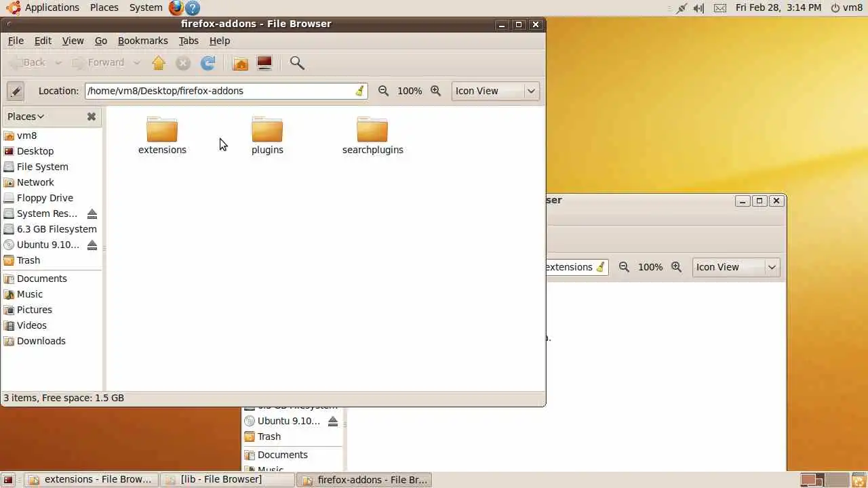Open the Help menu
Viewport: 868px width, 488px height.
(x=220, y=41)
